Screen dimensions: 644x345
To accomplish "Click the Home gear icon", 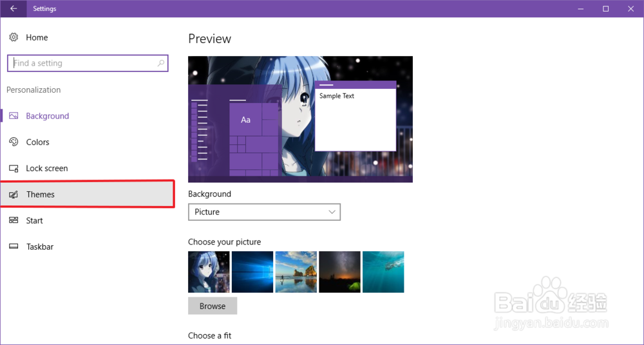I will coord(14,37).
